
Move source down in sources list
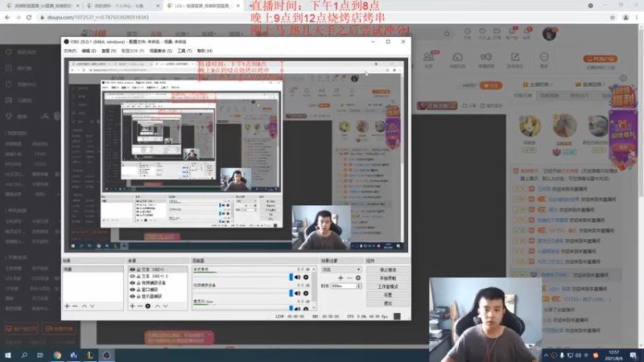point(165,306)
